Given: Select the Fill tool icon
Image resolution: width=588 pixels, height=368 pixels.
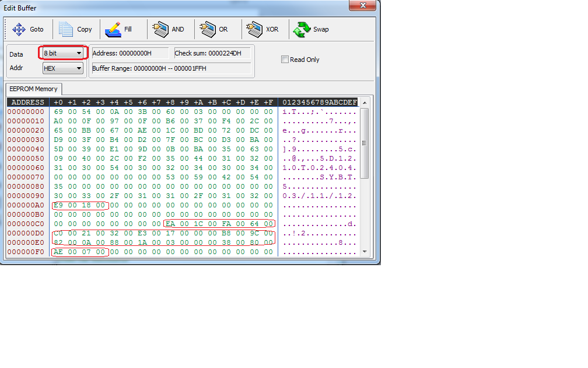Looking at the screenshot, I should click(x=113, y=29).
